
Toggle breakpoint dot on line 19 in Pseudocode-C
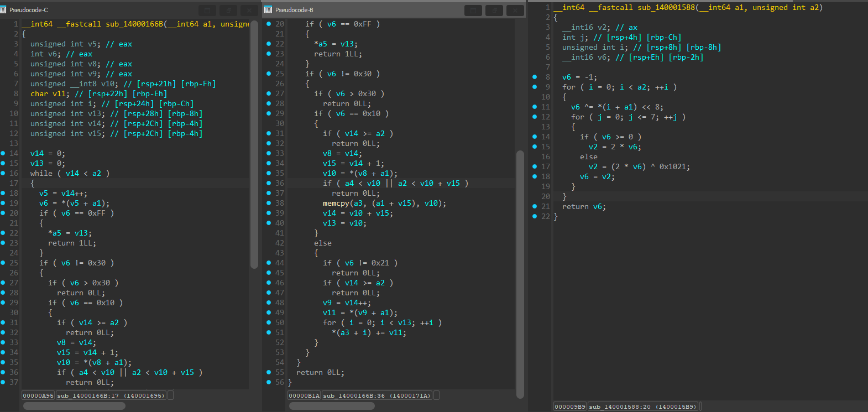click(3, 203)
